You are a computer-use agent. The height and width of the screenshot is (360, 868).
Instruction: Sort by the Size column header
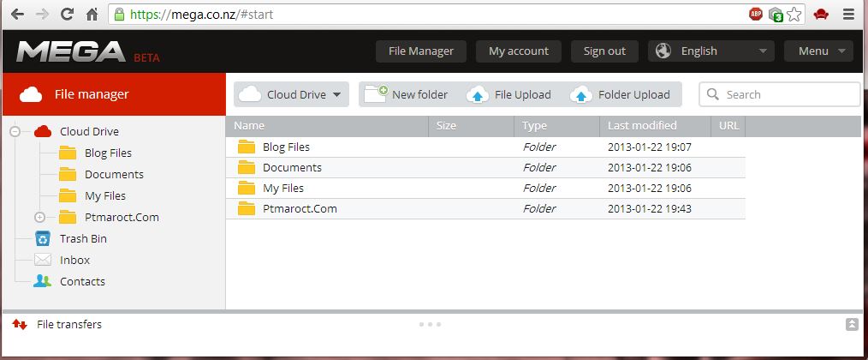[472, 126]
